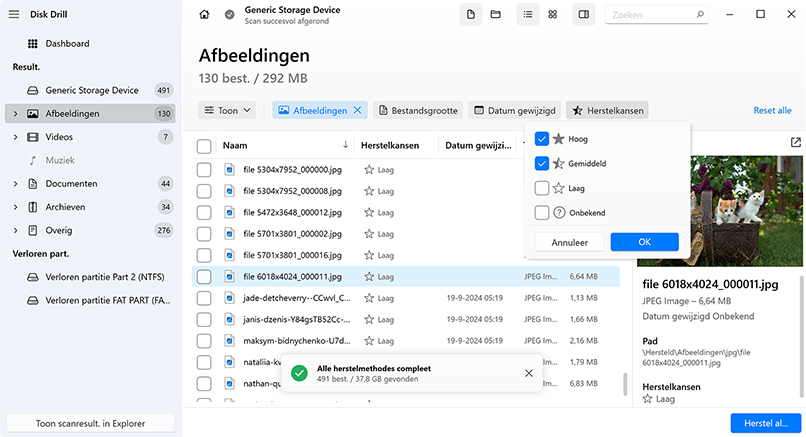Open the hamburger menu in Disk Drill
The image size is (806, 437).
pyautogui.click(x=14, y=14)
